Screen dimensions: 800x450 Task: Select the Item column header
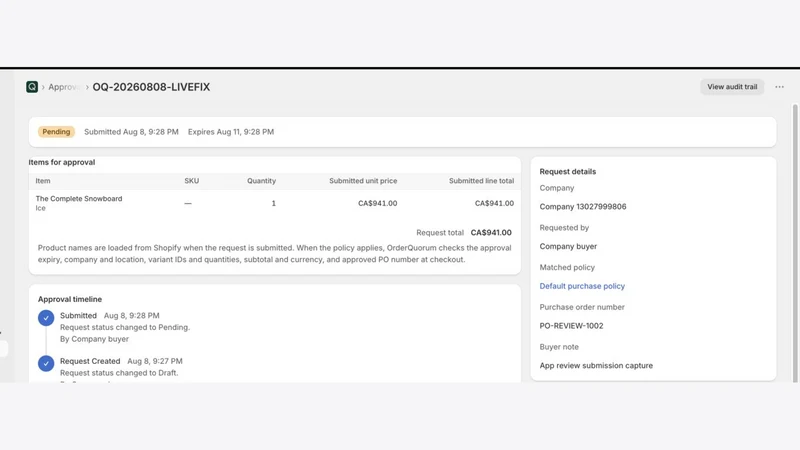(43, 181)
